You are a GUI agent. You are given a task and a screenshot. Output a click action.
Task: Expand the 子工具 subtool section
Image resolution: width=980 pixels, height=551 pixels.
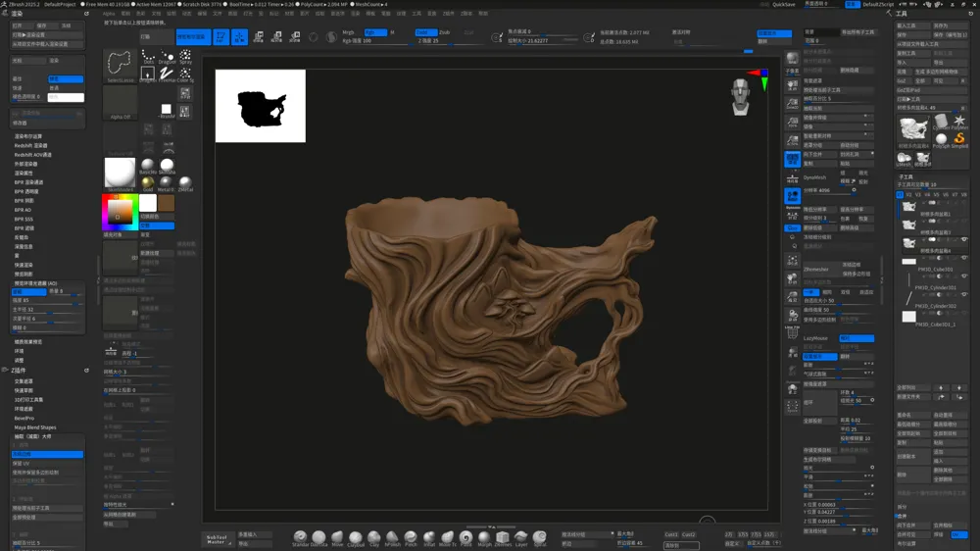(x=906, y=177)
